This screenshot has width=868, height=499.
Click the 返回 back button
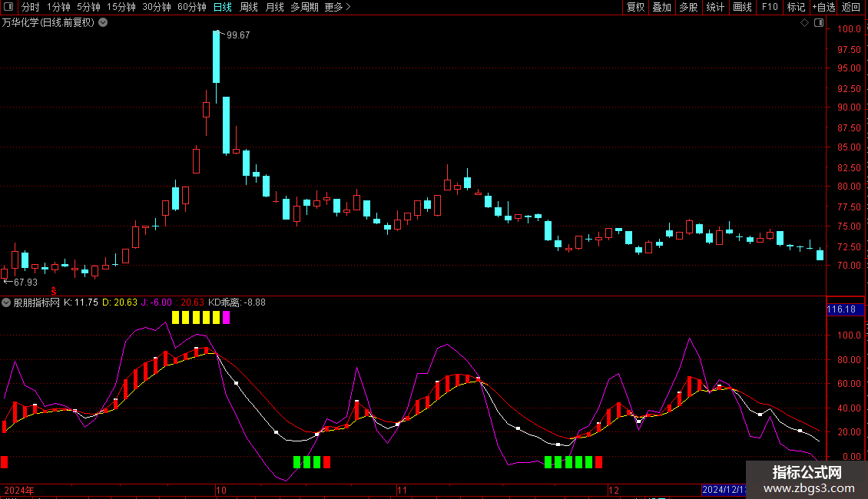point(851,7)
